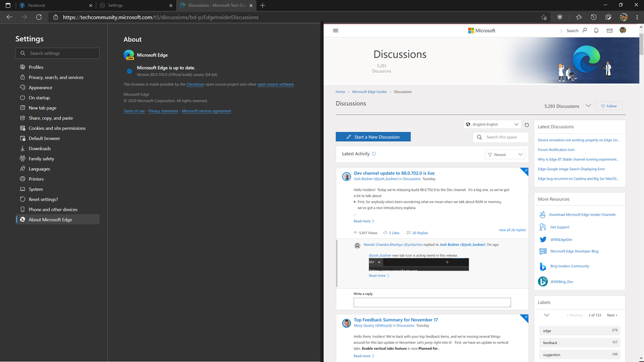Click the address bar URL
This screenshot has height=362, width=644.
pos(161,17)
